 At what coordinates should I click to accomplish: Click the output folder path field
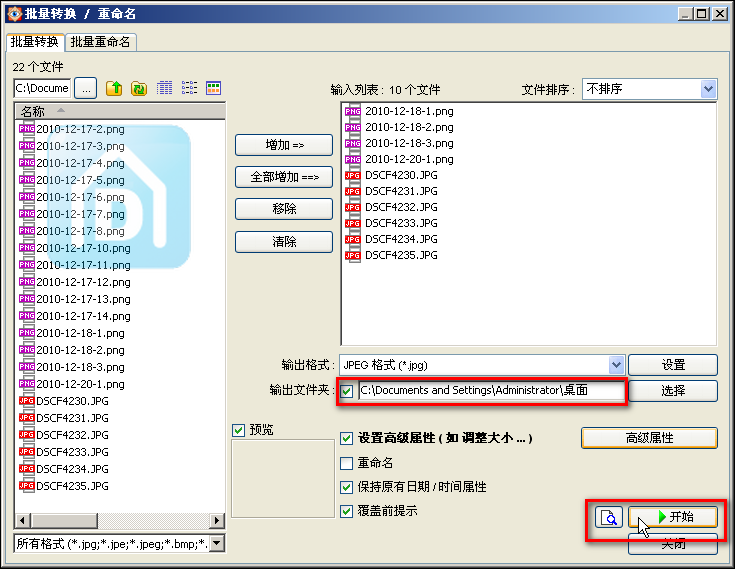492,390
